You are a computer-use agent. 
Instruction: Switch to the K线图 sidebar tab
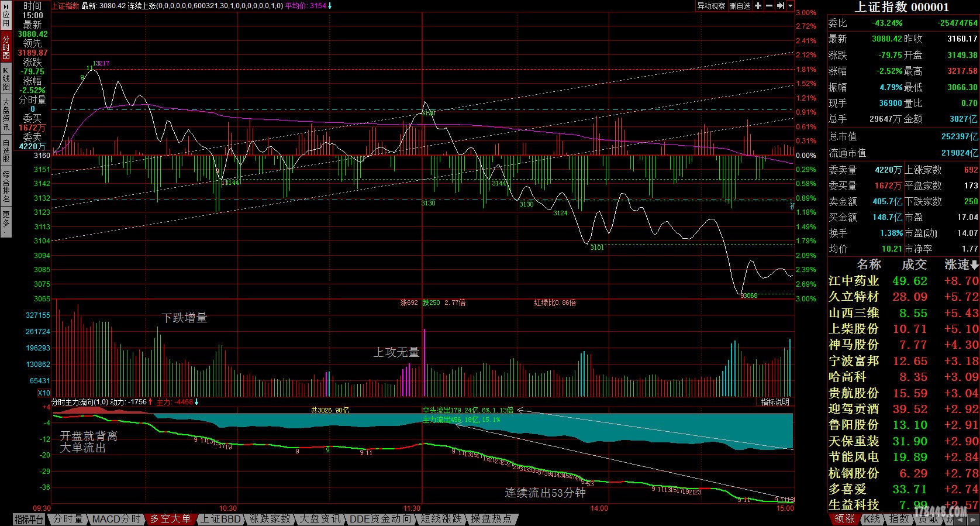click(x=6, y=78)
